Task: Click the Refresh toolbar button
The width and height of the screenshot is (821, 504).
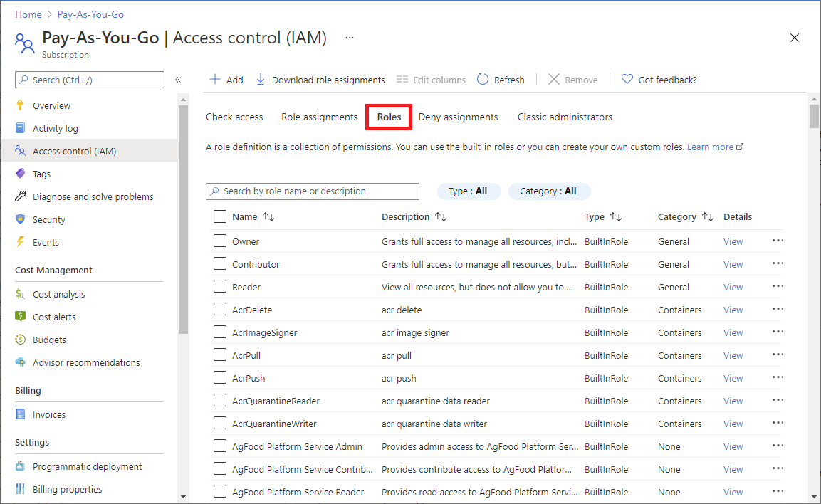Action: coord(501,79)
